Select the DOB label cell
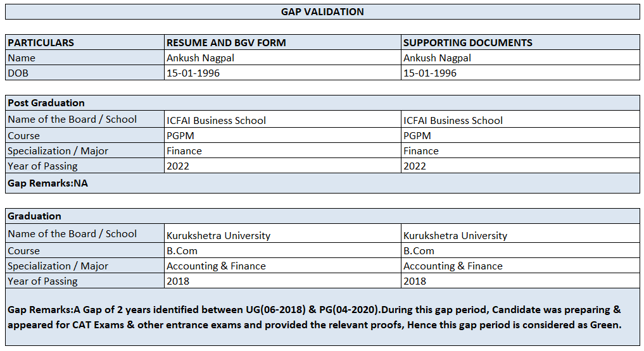The height and width of the screenshot is (351, 644). click(18, 73)
